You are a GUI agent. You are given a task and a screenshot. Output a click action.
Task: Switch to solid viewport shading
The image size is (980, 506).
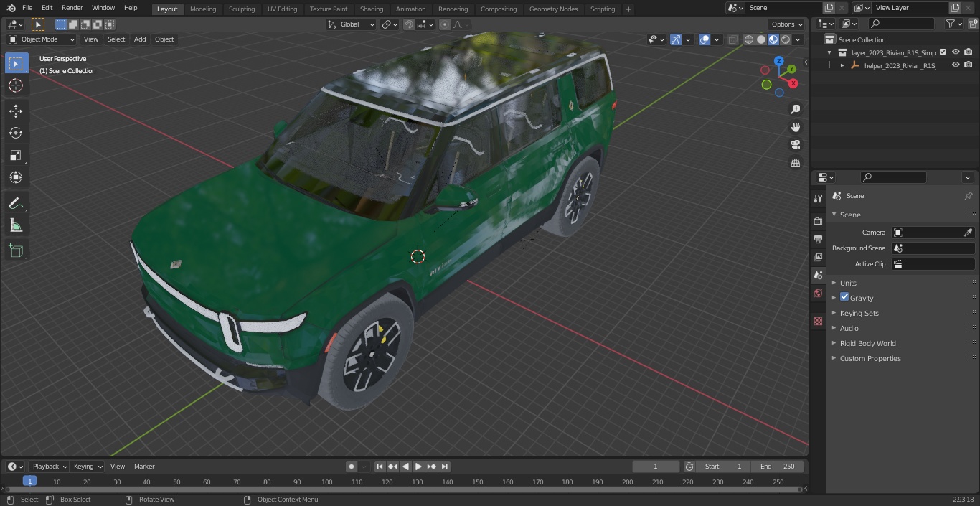pyautogui.click(x=761, y=39)
